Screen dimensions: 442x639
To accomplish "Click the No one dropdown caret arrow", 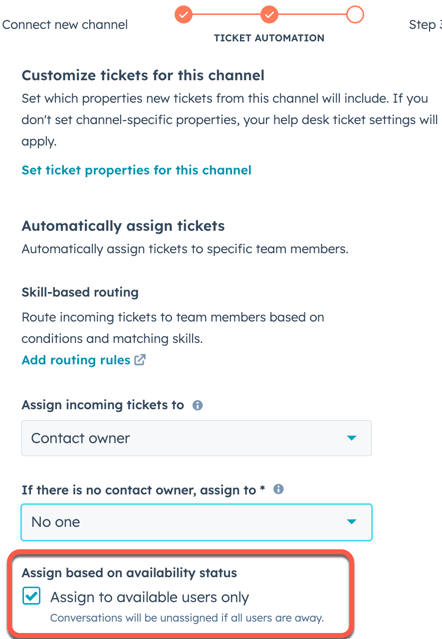I will (x=352, y=522).
